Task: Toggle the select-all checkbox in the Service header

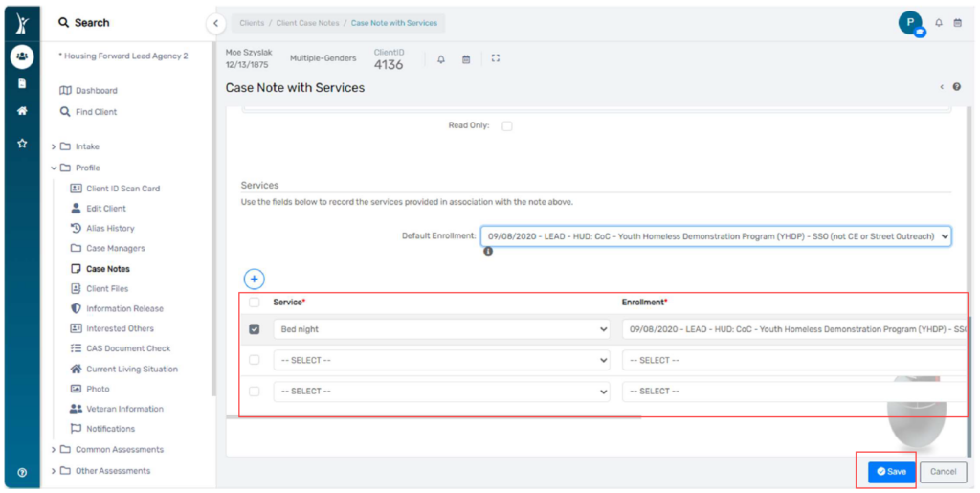Action: (x=254, y=303)
